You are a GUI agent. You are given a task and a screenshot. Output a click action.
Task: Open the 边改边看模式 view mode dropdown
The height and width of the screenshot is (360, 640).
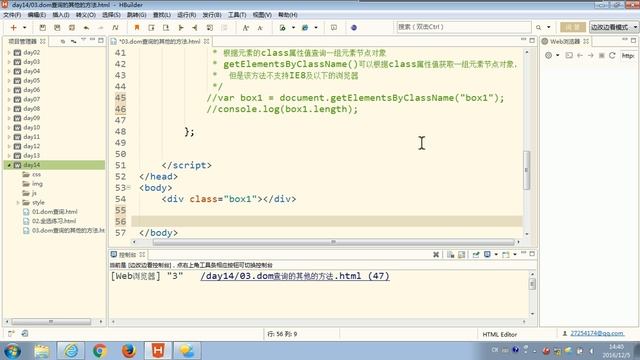[x=614, y=27]
